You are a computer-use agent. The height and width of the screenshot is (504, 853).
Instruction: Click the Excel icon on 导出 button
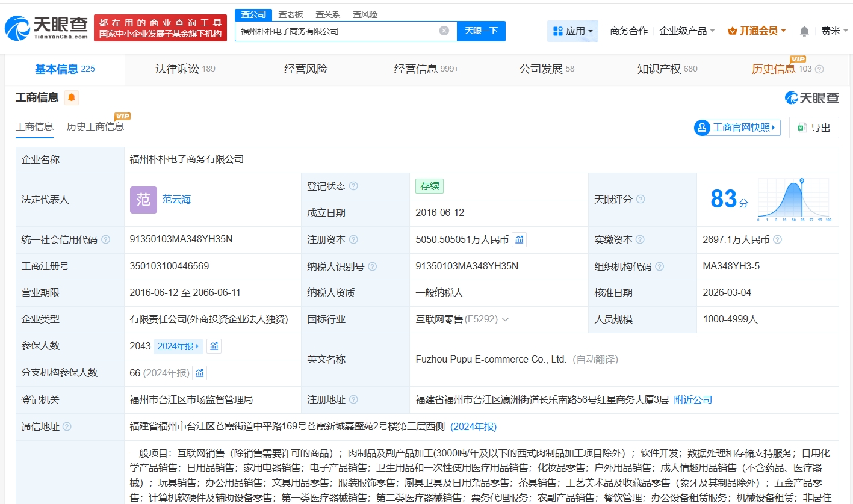[x=802, y=128]
